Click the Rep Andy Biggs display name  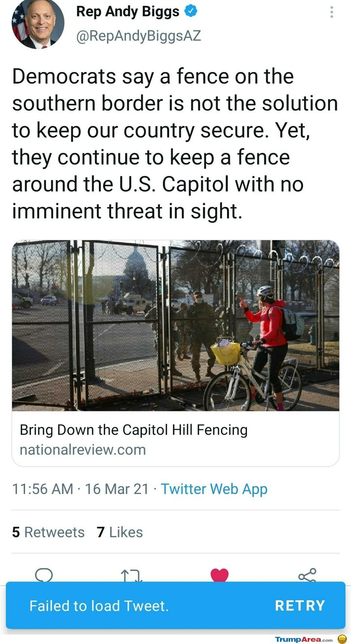[128, 12]
